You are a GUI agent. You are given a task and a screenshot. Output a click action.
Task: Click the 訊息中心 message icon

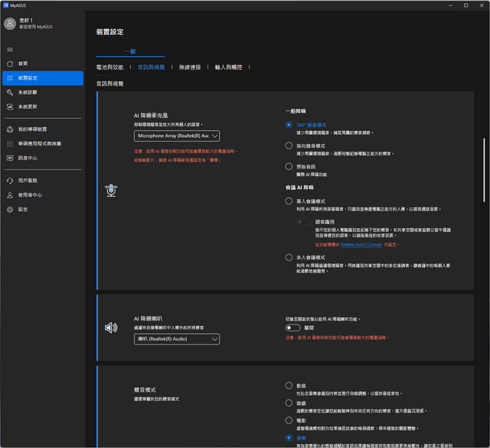[10, 159]
